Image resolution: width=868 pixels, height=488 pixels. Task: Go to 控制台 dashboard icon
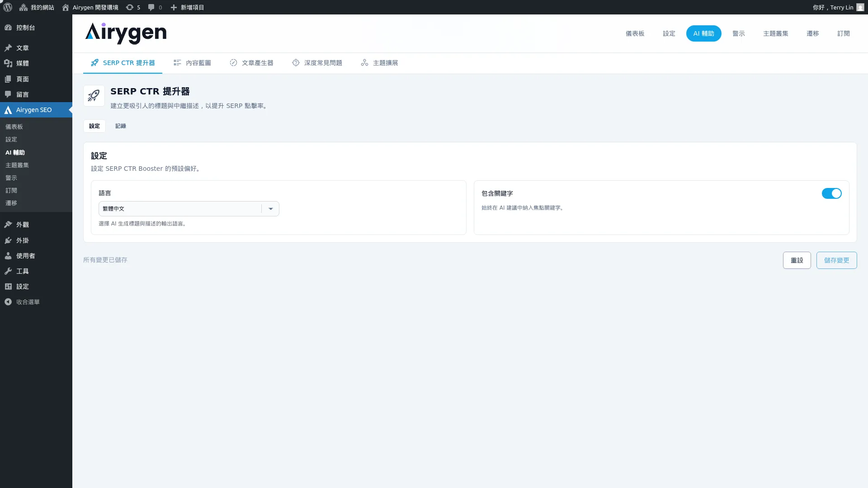click(x=8, y=28)
